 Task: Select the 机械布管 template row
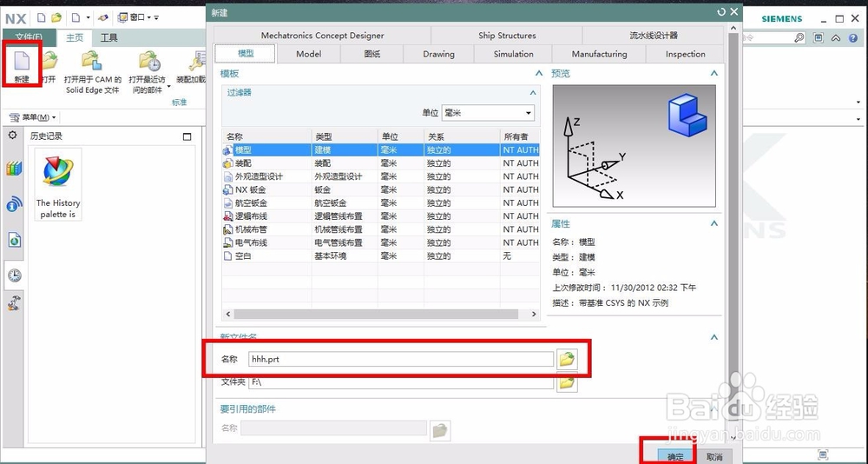[x=380, y=229]
